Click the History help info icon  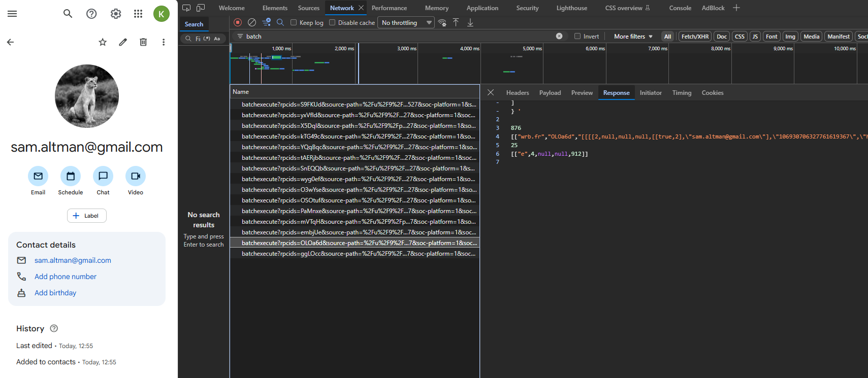coord(54,328)
